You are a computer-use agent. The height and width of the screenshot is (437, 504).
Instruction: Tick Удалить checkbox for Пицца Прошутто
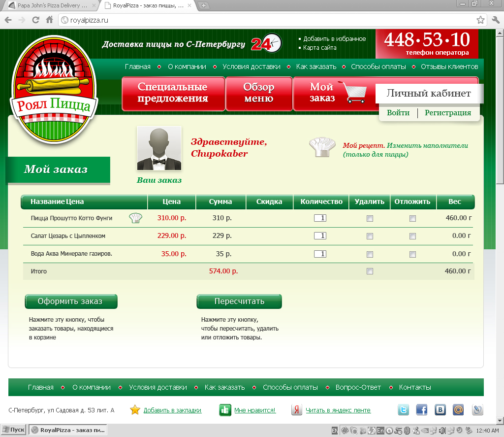click(370, 219)
